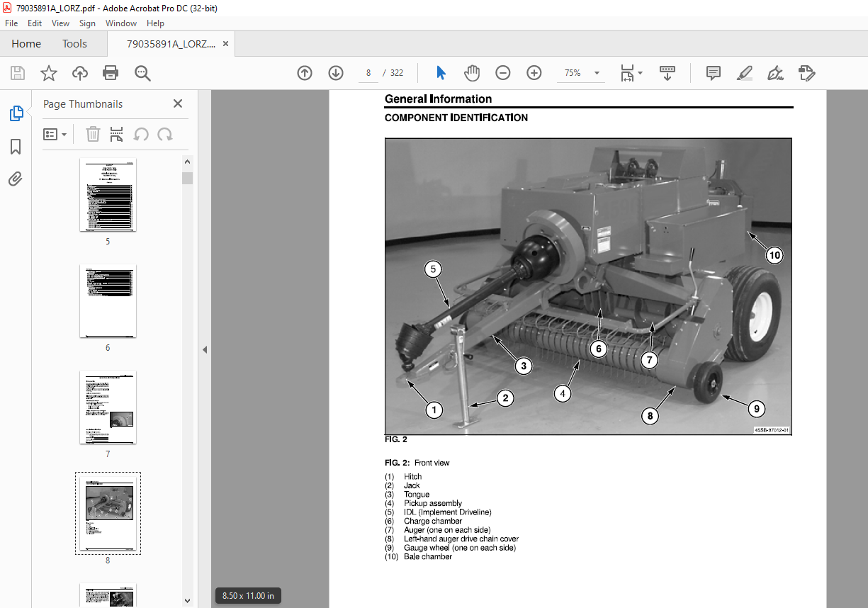
Task: Click the 'Jack' list entry
Action: coord(412,485)
